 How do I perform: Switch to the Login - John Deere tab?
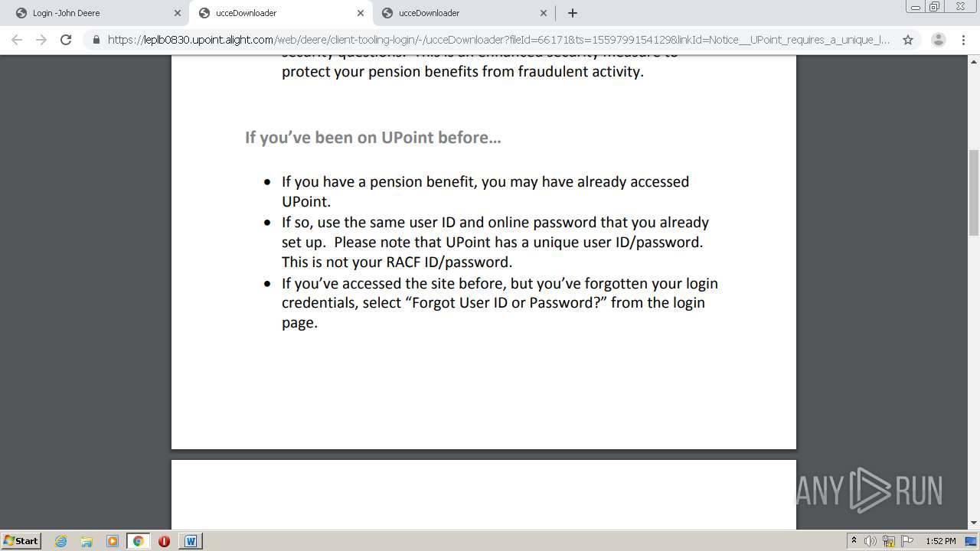click(96, 13)
